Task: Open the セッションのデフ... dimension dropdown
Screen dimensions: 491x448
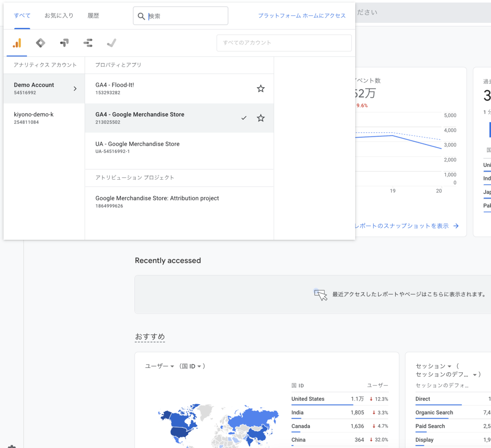Action: click(446, 374)
